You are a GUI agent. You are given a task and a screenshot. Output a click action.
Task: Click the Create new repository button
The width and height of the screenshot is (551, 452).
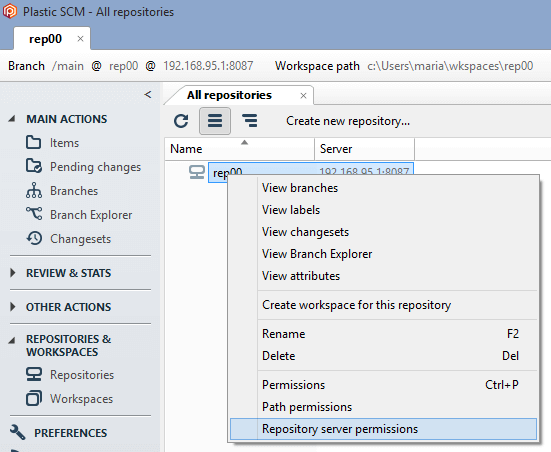coord(348,121)
